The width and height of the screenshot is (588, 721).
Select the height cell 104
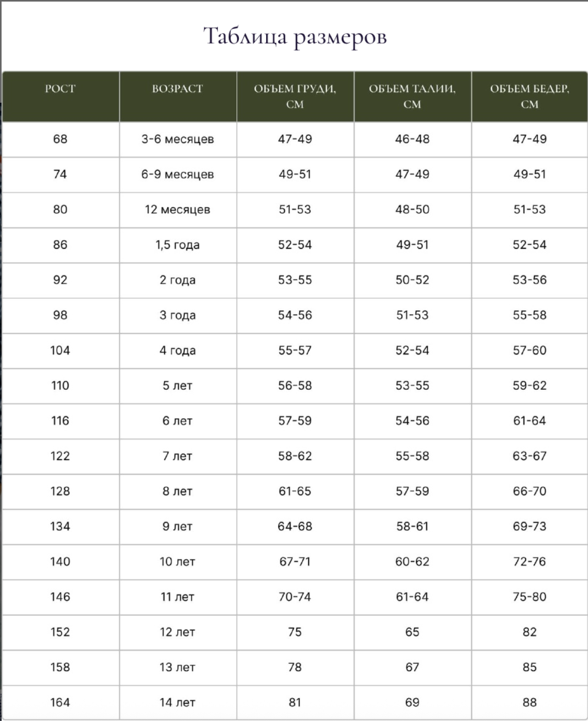(x=60, y=350)
